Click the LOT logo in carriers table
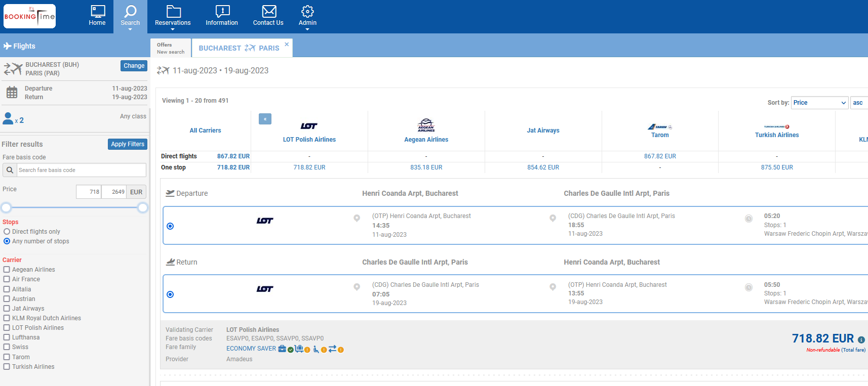Image resolution: width=868 pixels, height=386 pixels. pyautogui.click(x=309, y=126)
